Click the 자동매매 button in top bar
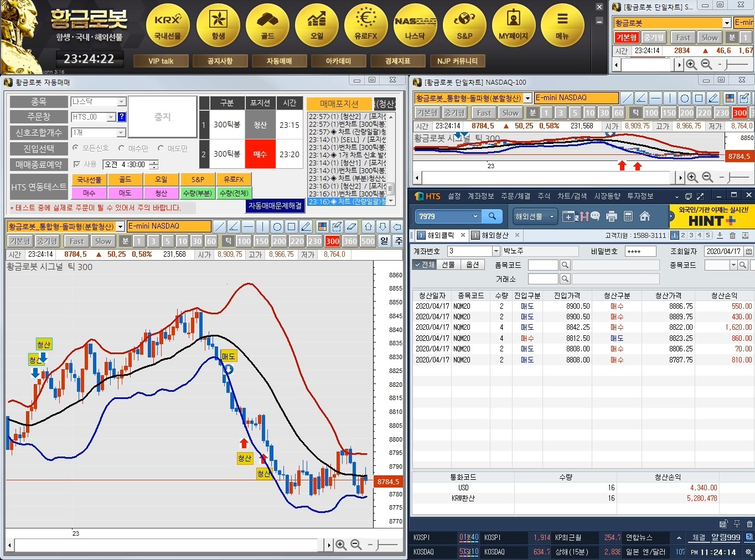 [x=279, y=61]
